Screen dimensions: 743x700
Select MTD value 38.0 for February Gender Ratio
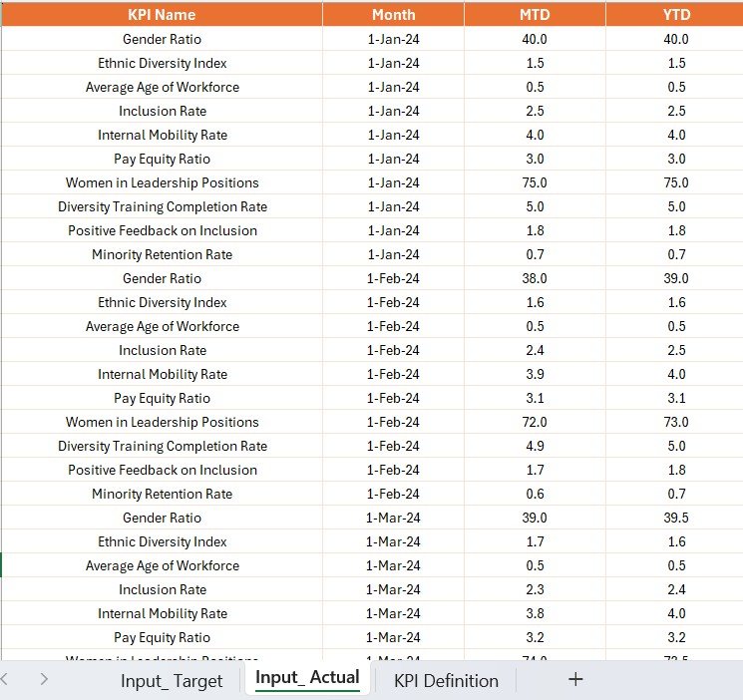(x=535, y=278)
